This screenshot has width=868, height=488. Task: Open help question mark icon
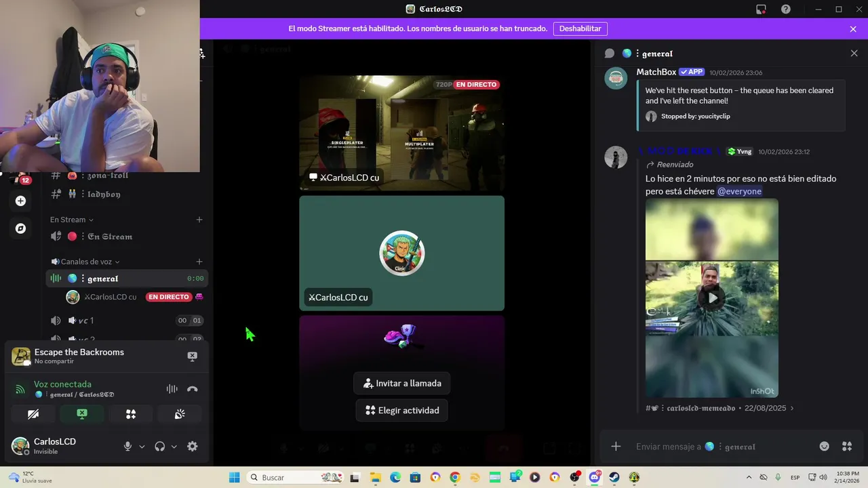(x=785, y=9)
